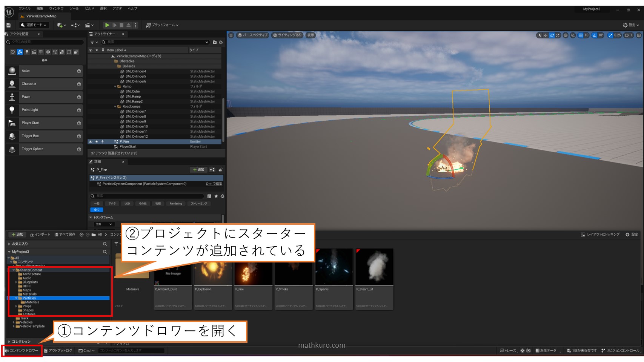Open the ツール menu
Image resolution: width=644 pixels, height=362 pixels.
[x=74, y=8]
